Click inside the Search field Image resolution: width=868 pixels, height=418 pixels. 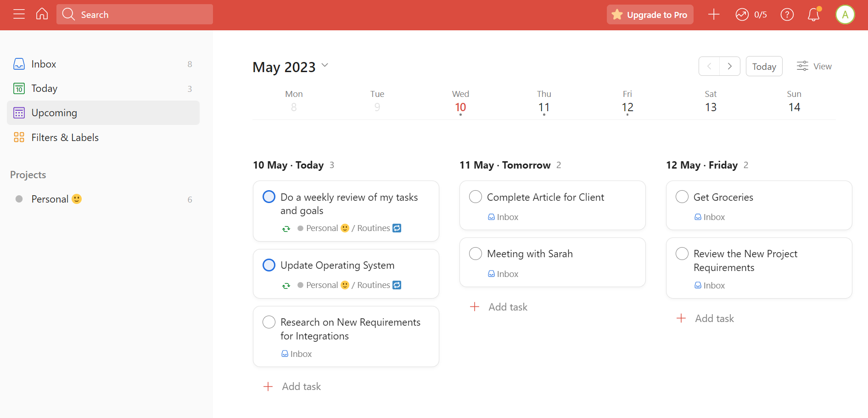click(134, 14)
